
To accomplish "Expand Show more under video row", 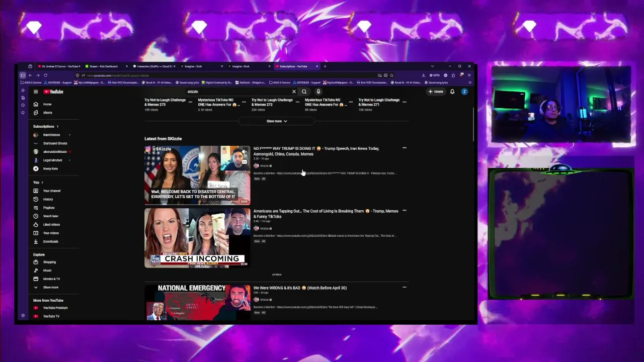I will 277,121.
